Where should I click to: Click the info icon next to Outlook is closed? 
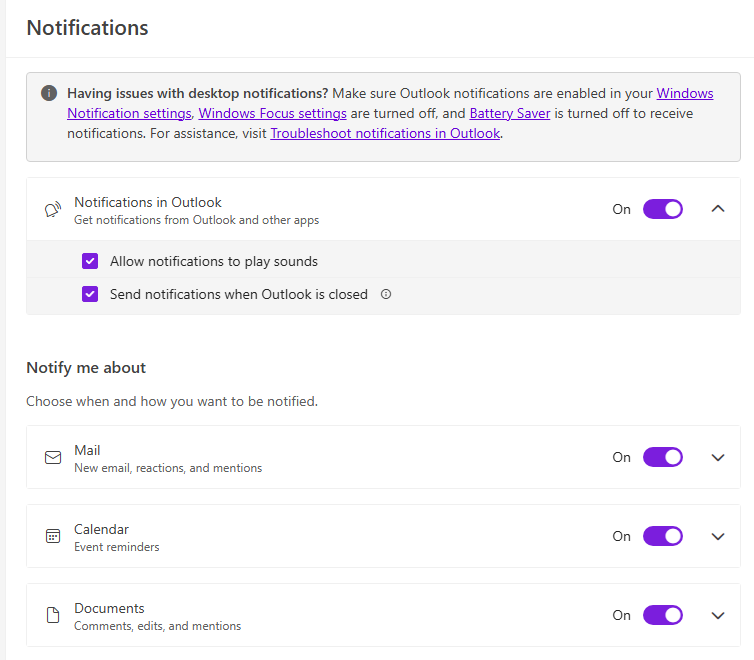pos(386,294)
